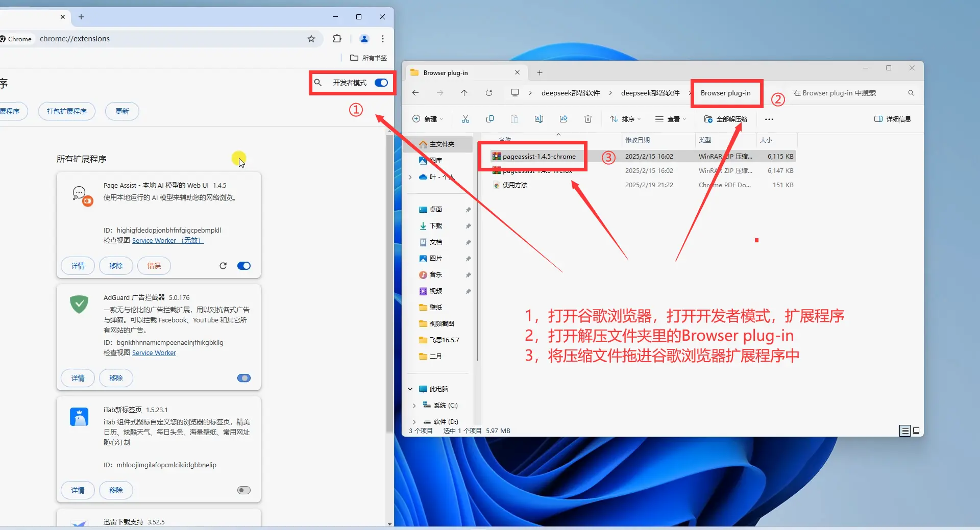The height and width of the screenshot is (530, 980).
Task: Open Chrome's three-dot menu
Action: [x=383, y=39]
